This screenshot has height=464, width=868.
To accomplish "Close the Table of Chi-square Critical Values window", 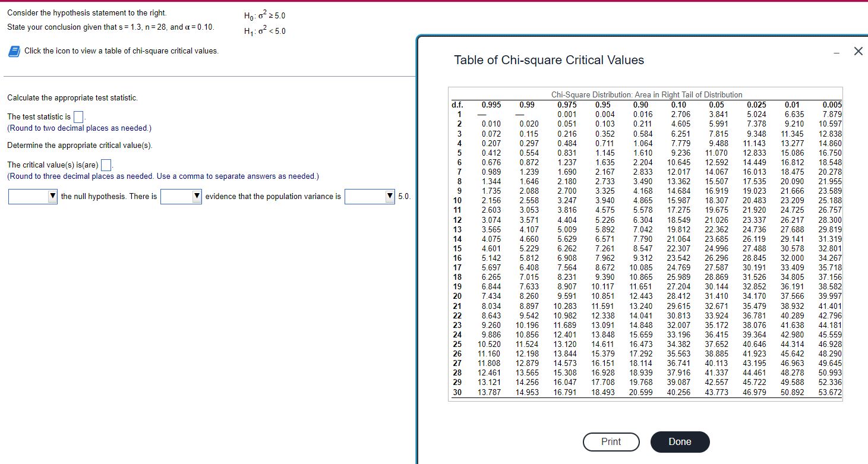I will point(858,51).
